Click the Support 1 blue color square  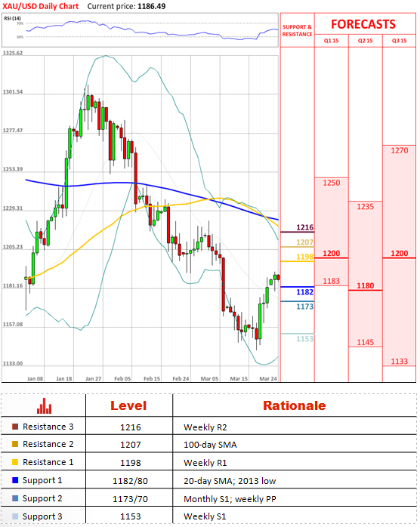(x=15, y=480)
